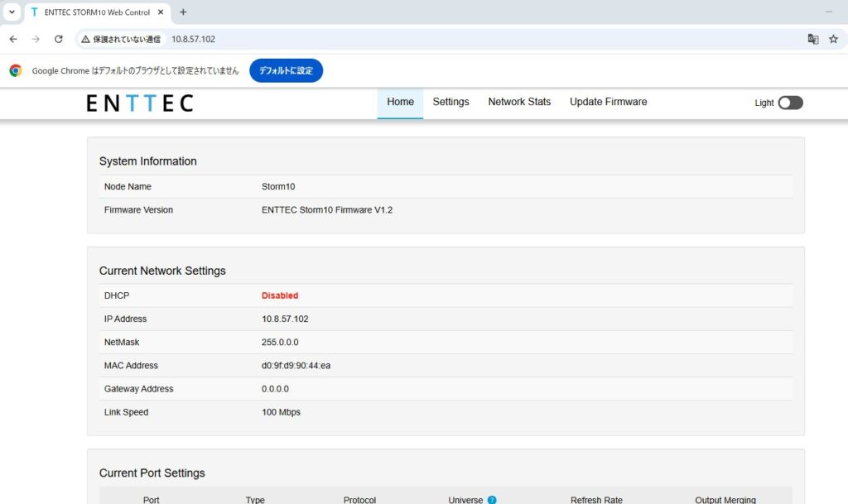848x504 pixels.
Task: Click the Port column header
Action: [151, 500]
